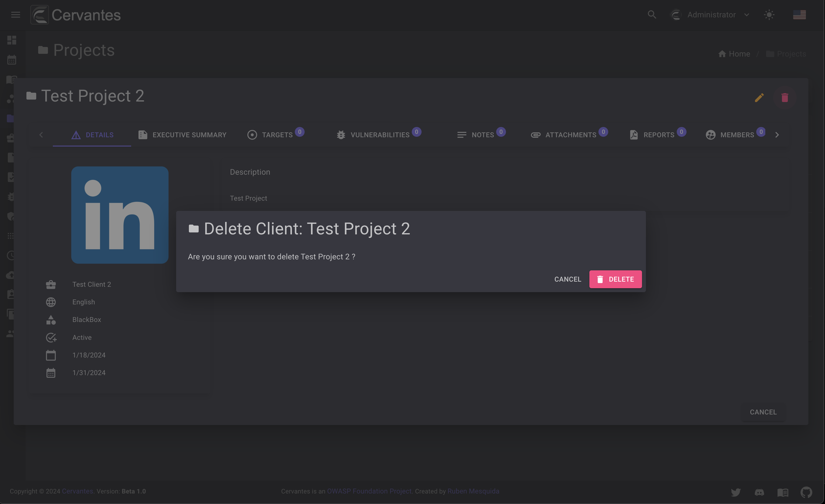825x504 pixels.
Task: Dismiss the delete dialog using its CANCEL button
Action: (x=568, y=279)
